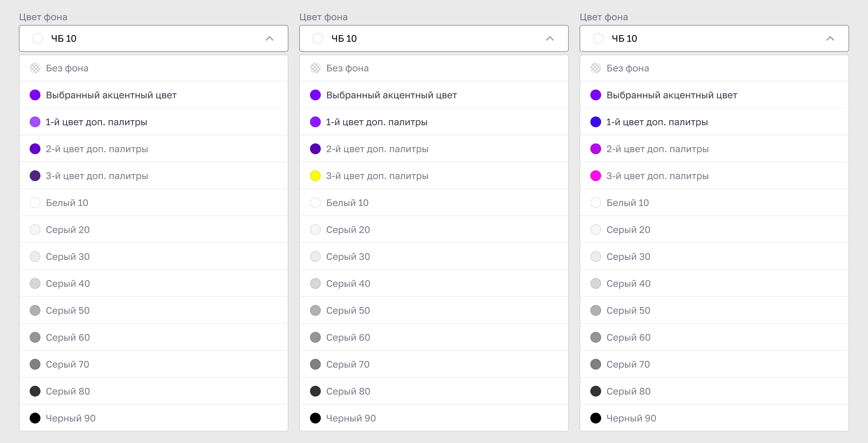
Task: Choose Без фона in the right list
Action: coord(714,68)
